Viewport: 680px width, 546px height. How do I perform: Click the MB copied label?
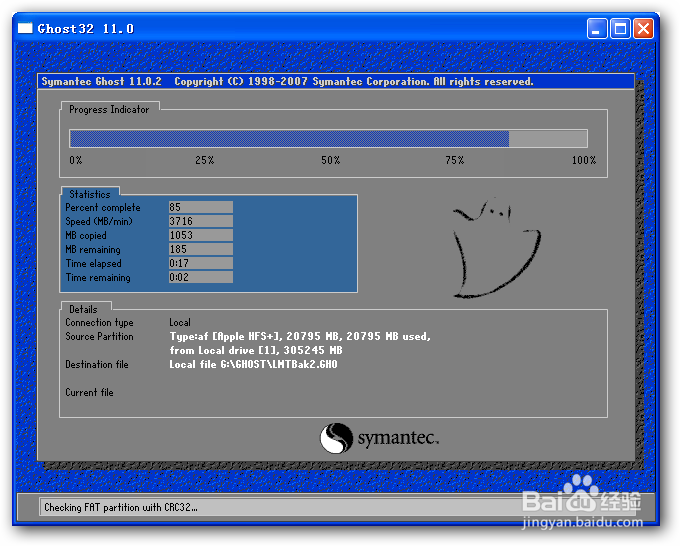pos(86,235)
